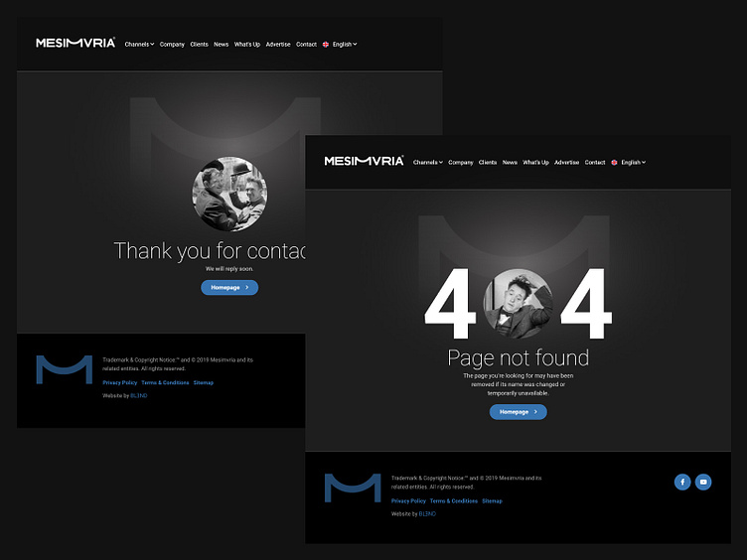Open Company menu on Thank-you page
The height and width of the screenshot is (560, 747).
click(172, 45)
